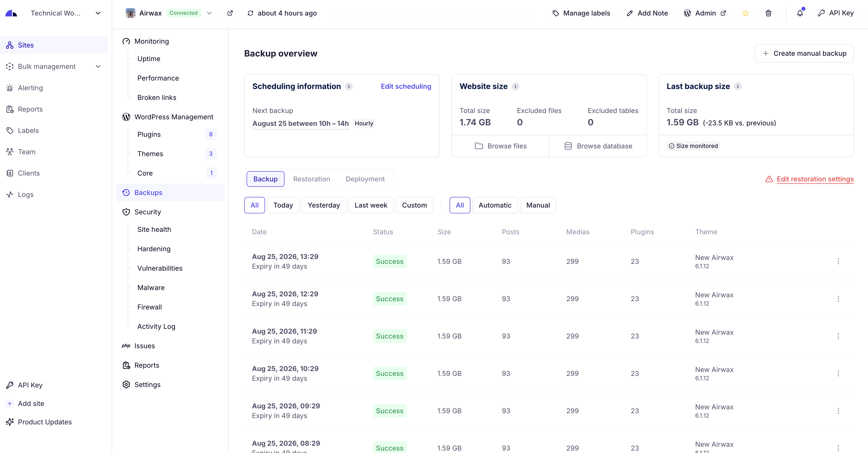Open the Security section

[142, 212]
